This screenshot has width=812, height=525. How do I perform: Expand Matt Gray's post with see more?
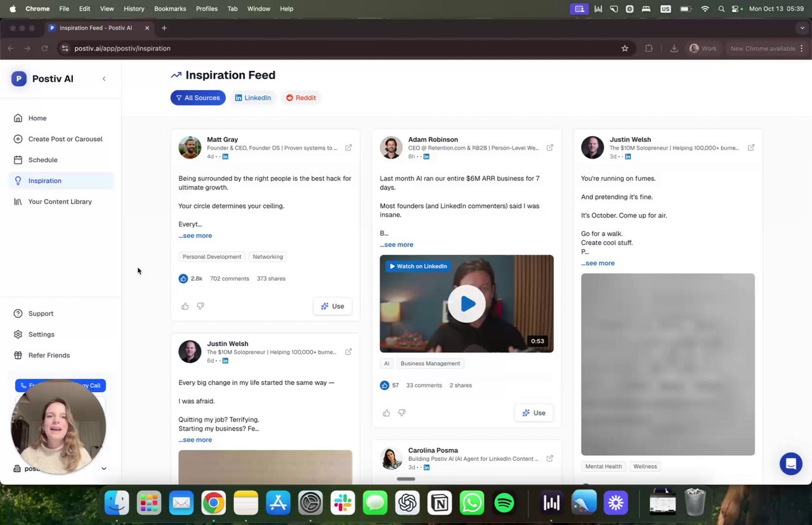(195, 235)
